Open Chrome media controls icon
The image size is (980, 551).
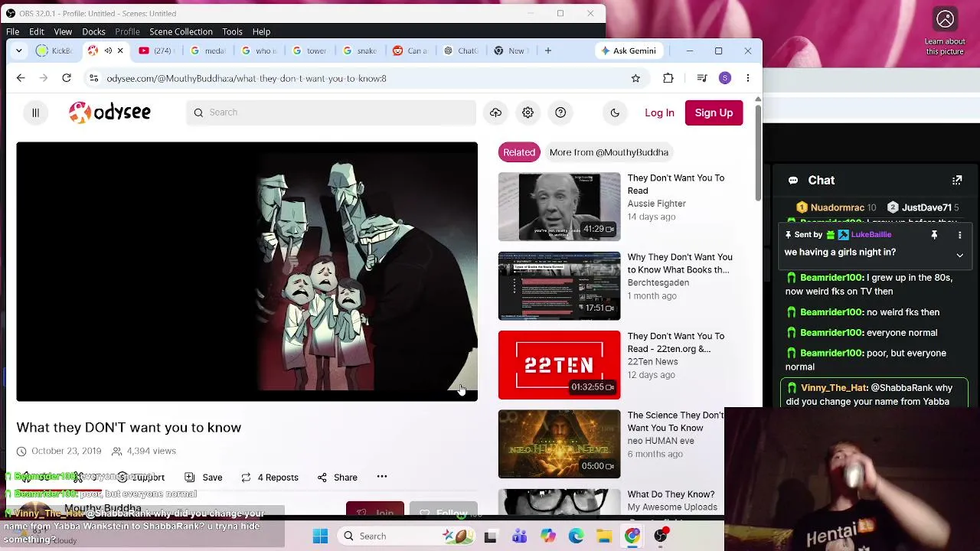tap(701, 78)
